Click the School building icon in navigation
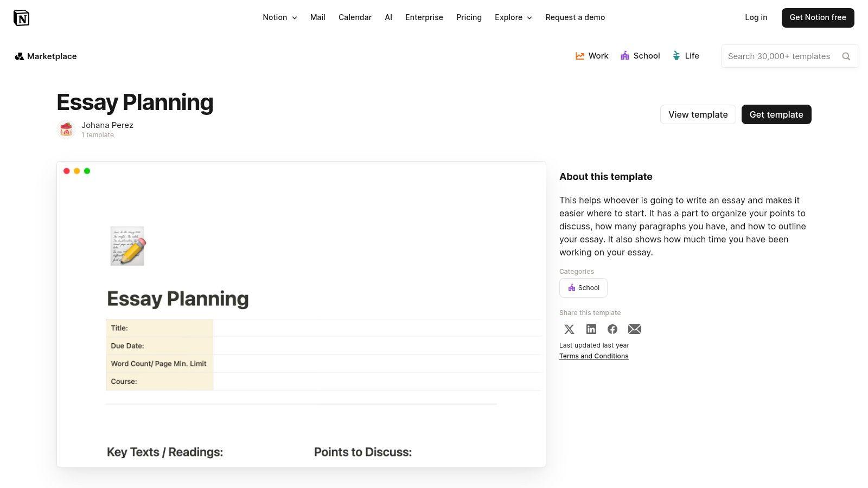This screenshot has width=868, height=488. (x=625, y=56)
